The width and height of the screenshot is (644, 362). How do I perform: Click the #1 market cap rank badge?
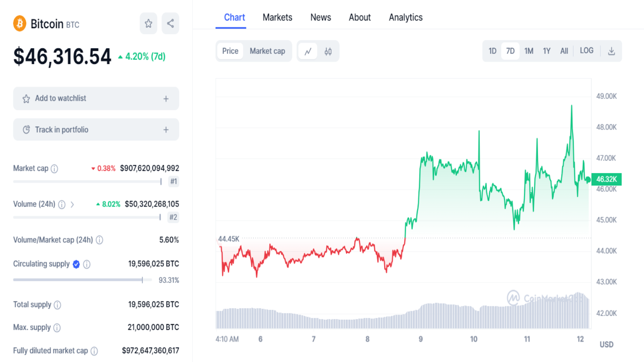(x=173, y=181)
